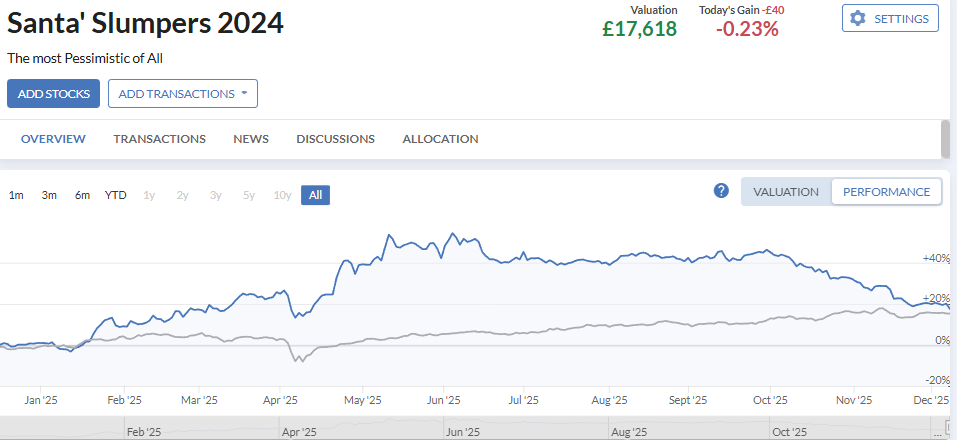Select the 3m time range

pos(49,195)
